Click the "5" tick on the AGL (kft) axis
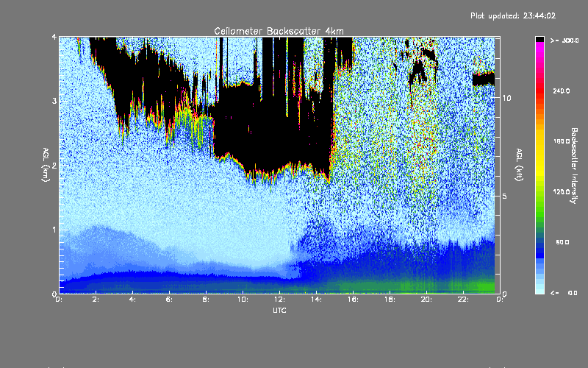Viewport: 588px width, 368px height. coord(505,197)
